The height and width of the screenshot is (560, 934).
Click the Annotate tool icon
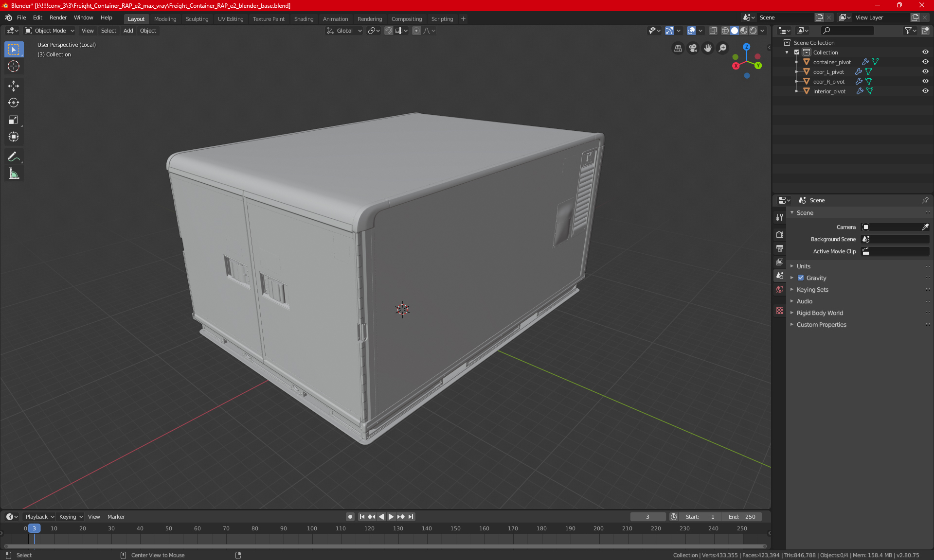[x=13, y=157]
